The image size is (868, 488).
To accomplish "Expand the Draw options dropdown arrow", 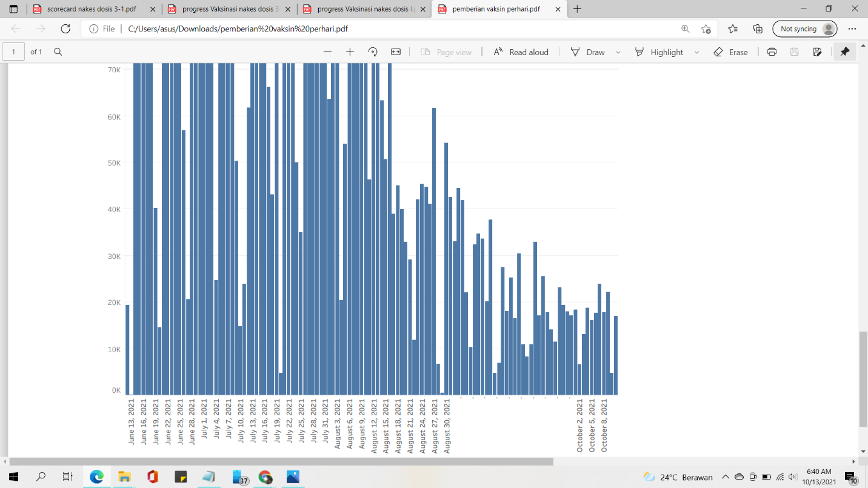I will coord(618,53).
